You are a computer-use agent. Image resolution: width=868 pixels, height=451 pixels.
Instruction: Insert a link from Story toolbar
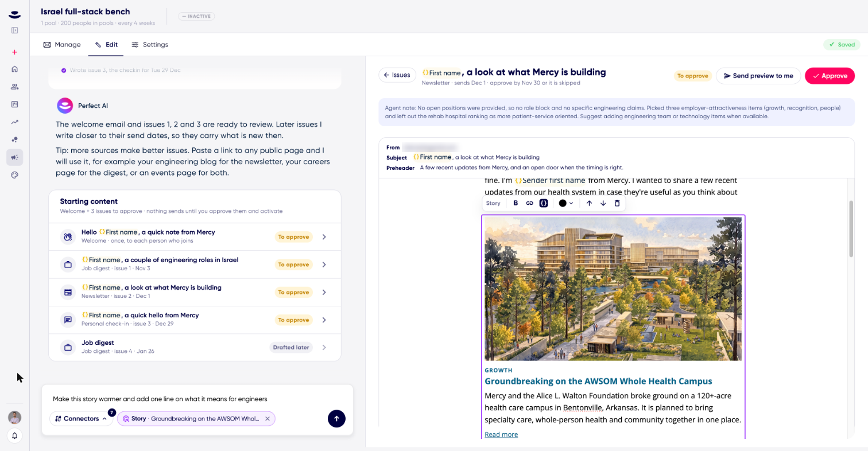tap(530, 203)
